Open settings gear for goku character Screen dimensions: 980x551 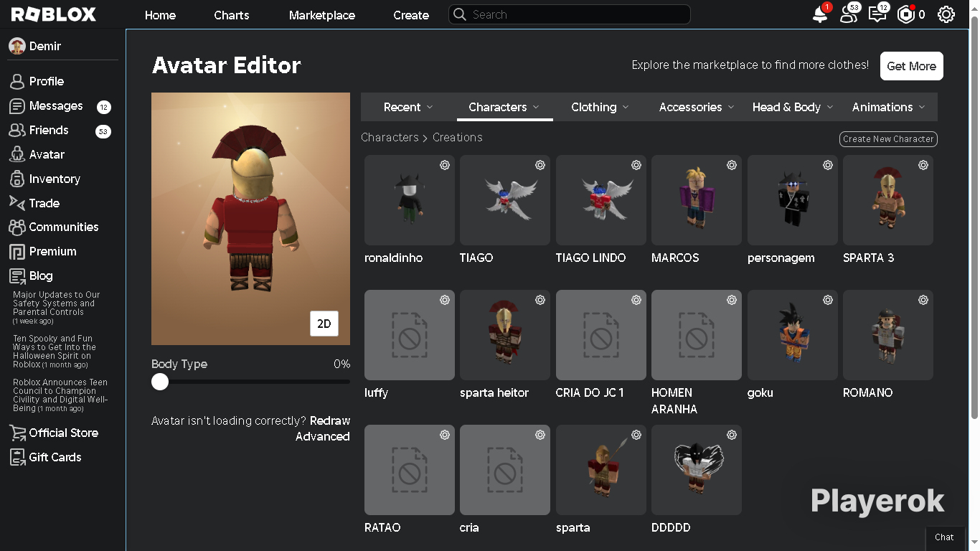point(828,300)
